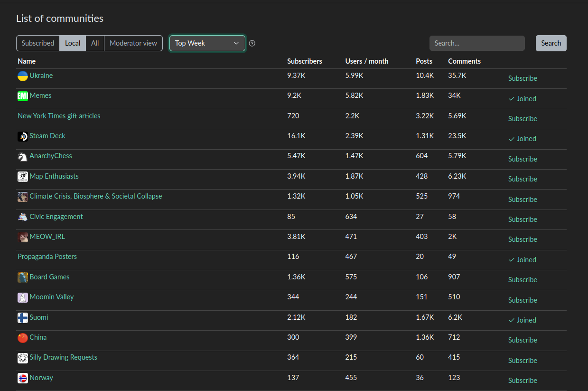Open the Suomi community link
Viewport: 588px width, 391px height.
pyautogui.click(x=39, y=317)
